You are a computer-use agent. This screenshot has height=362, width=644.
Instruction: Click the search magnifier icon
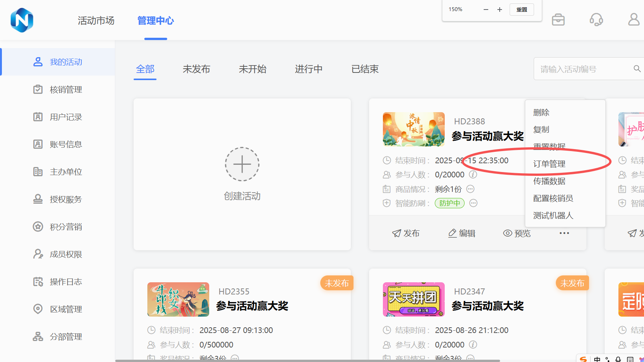(x=637, y=69)
